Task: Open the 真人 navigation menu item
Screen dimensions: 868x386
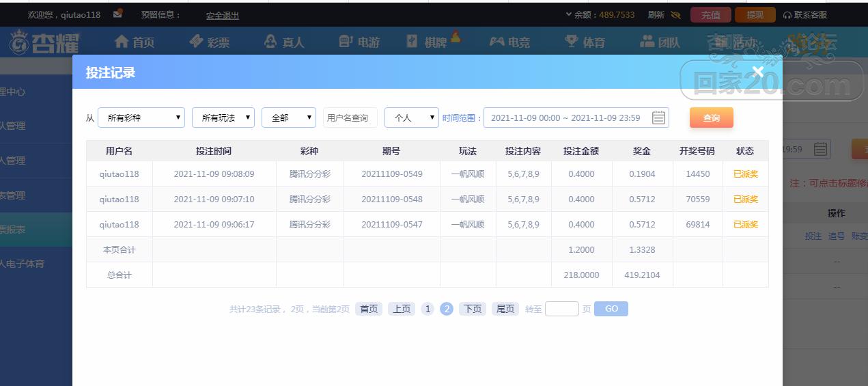Action: [283, 42]
